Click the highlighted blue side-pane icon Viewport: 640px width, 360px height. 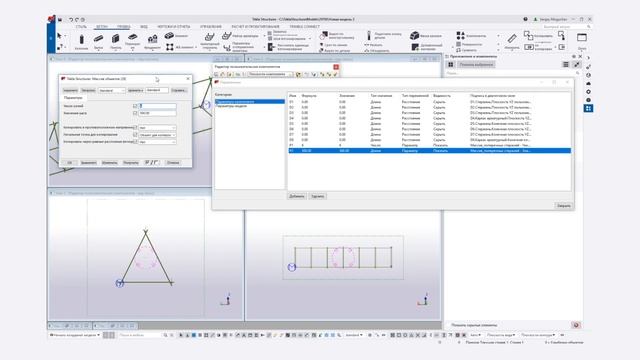[x=588, y=108]
